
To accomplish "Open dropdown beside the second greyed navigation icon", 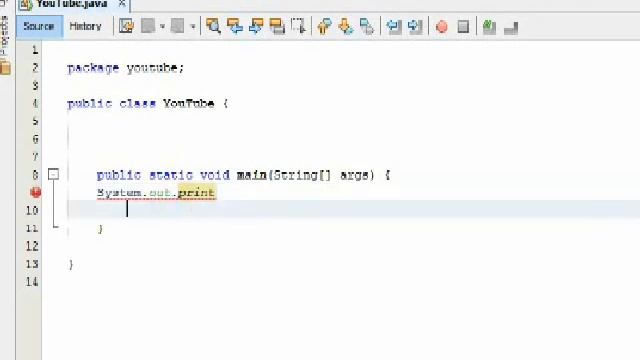I will 193,27.
